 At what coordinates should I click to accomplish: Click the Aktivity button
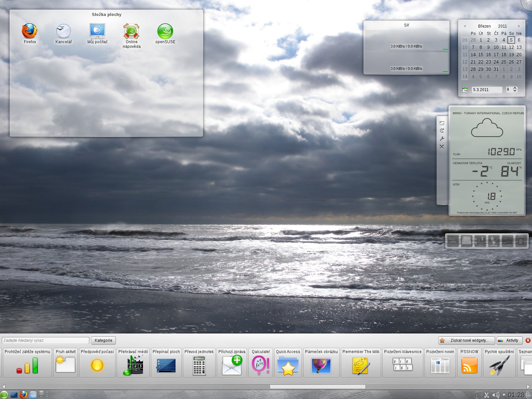pos(509,340)
